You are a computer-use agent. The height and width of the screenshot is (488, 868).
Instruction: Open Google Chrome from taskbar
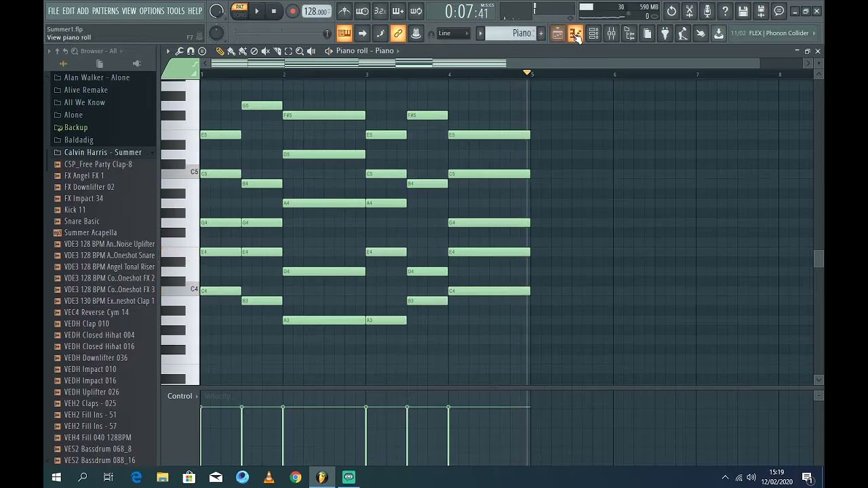click(295, 477)
